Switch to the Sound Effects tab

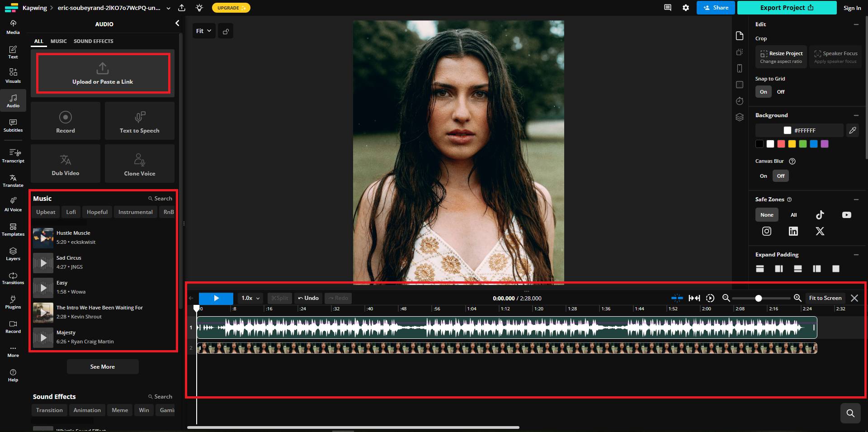(x=94, y=41)
